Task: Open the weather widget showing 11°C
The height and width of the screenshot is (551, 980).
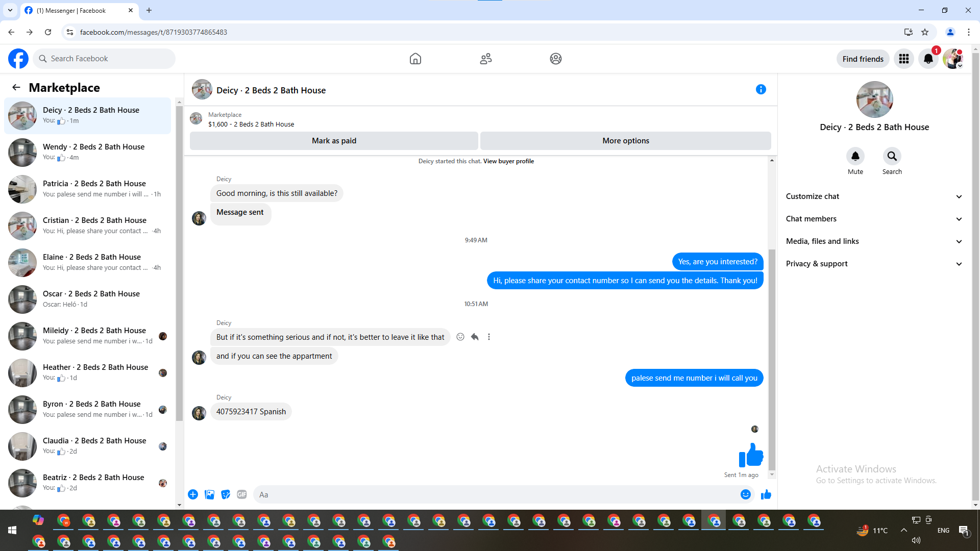Action: (873, 531)
